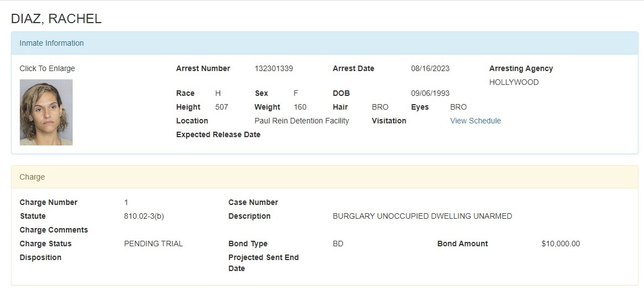The width and height of the screenshot is (644, 292).
Task: Click the Charge Comments label
Action: pyautogui.click(x=53, y=230)
